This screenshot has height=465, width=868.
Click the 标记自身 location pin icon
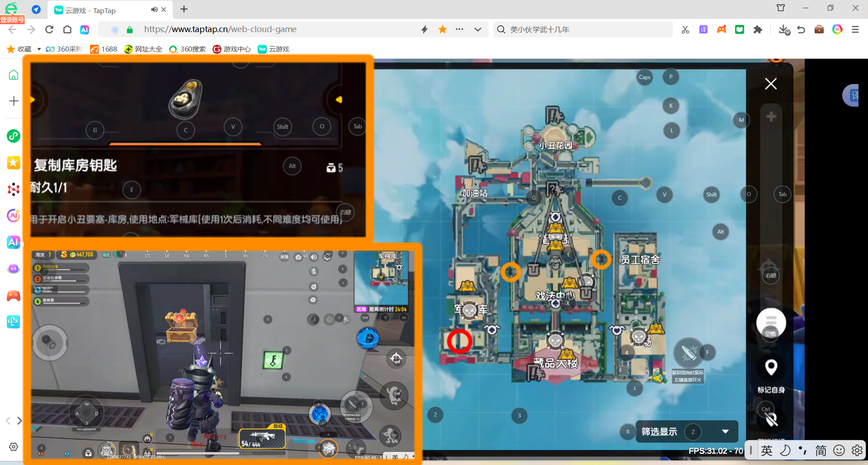point(771,367)
